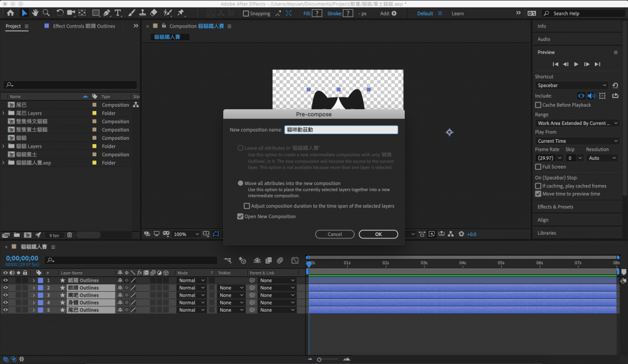Open the Spacebar shortcut dropdown
This screenshot has height=364, width=628.
[x=572, y=85]
